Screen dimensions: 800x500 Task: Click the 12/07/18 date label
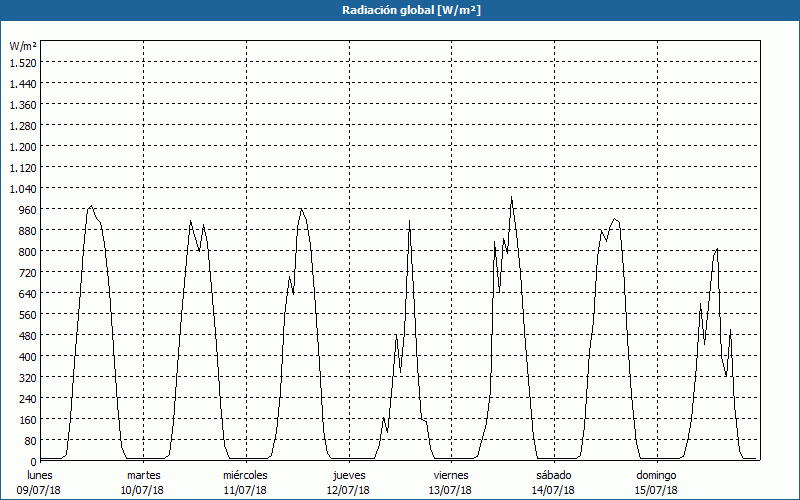[x=348, y=490]
